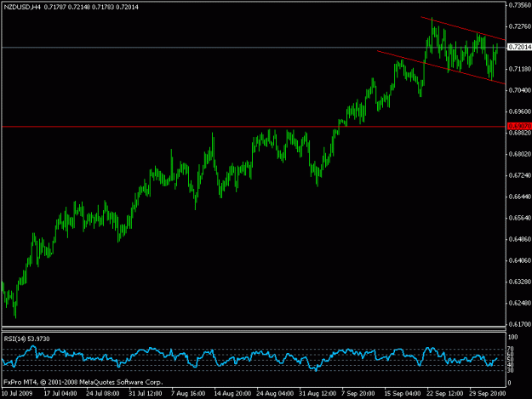Click the NZDUSD,H4 chart title text
532x399 pixels.
tap(22, 7)
